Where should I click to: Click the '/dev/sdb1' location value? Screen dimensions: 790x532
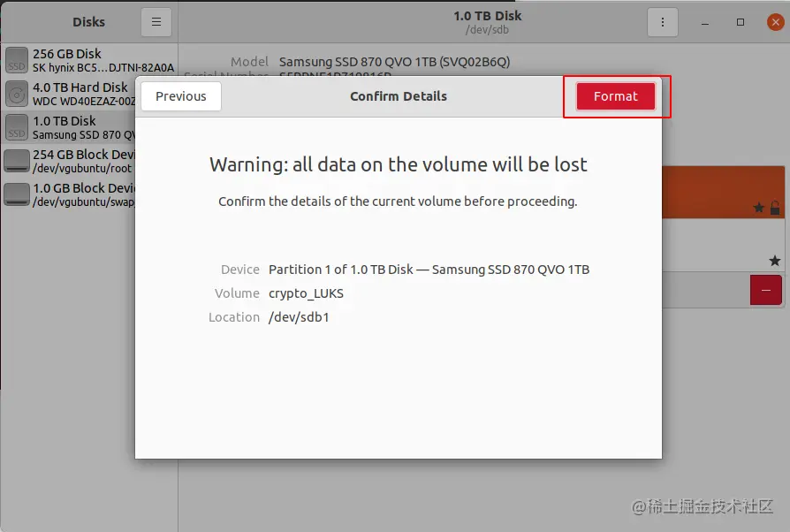click(299, 317)
